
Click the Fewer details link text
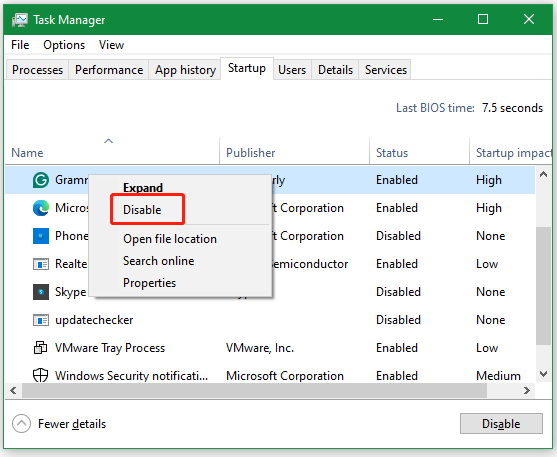point(72,424)
